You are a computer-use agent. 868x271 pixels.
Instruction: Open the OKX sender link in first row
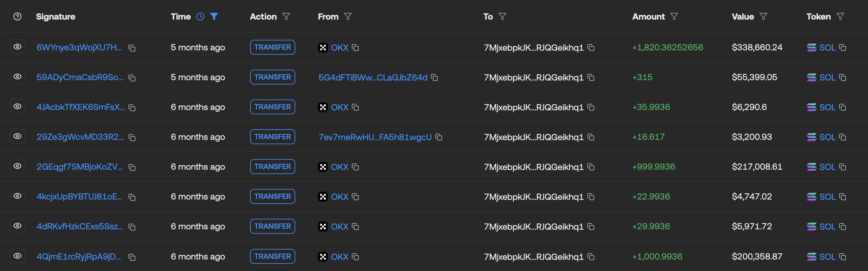(x=339, y=48)
